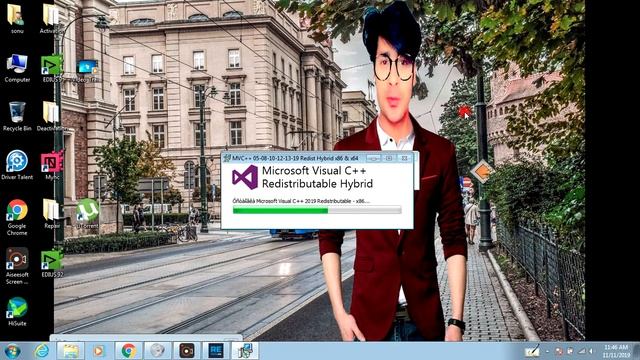
Task: Click the Visual Studio logo in installer
Action: coord(245,177)
